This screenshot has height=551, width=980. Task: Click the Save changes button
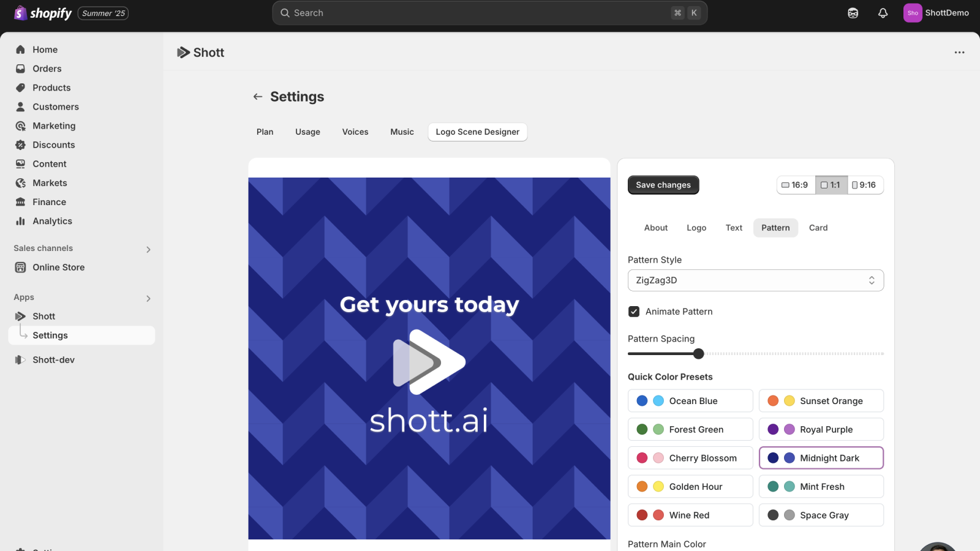663,185
